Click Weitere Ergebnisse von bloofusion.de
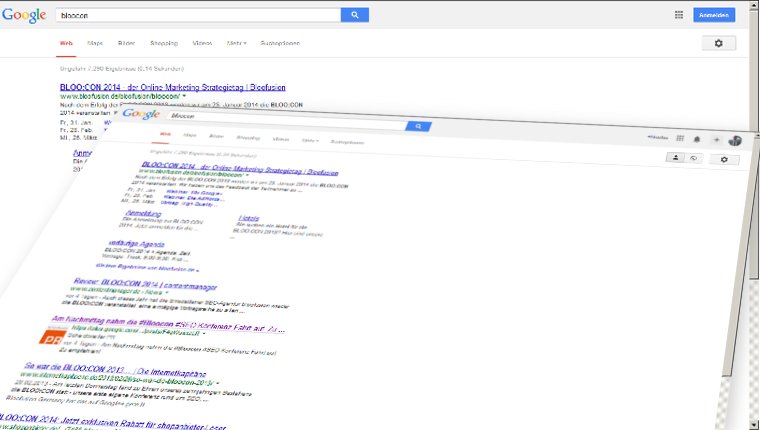The image size is (760, 430). [x=147, y=267]
